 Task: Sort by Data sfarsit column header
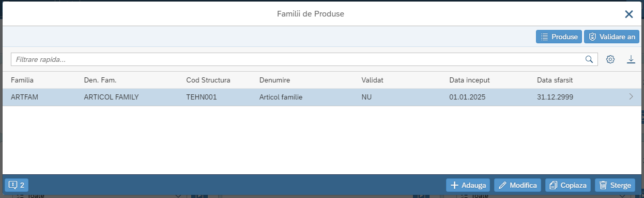[x=555, y=80]
